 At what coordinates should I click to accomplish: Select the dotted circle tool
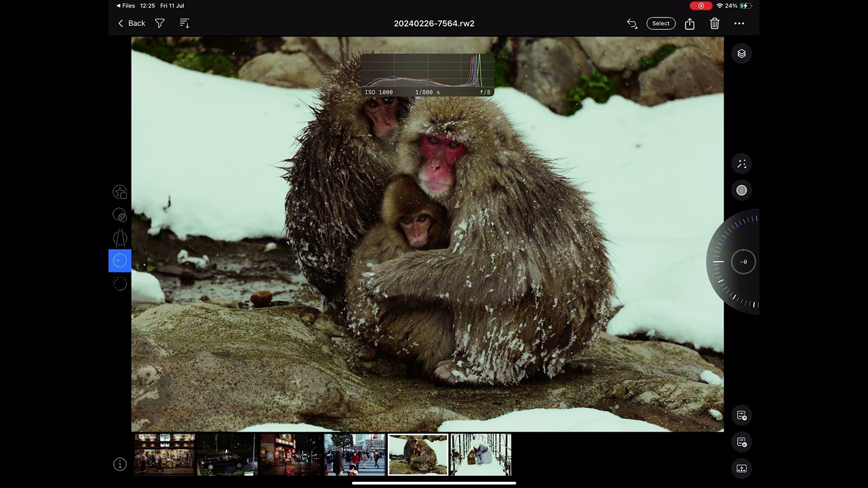(x=120, y=284)
